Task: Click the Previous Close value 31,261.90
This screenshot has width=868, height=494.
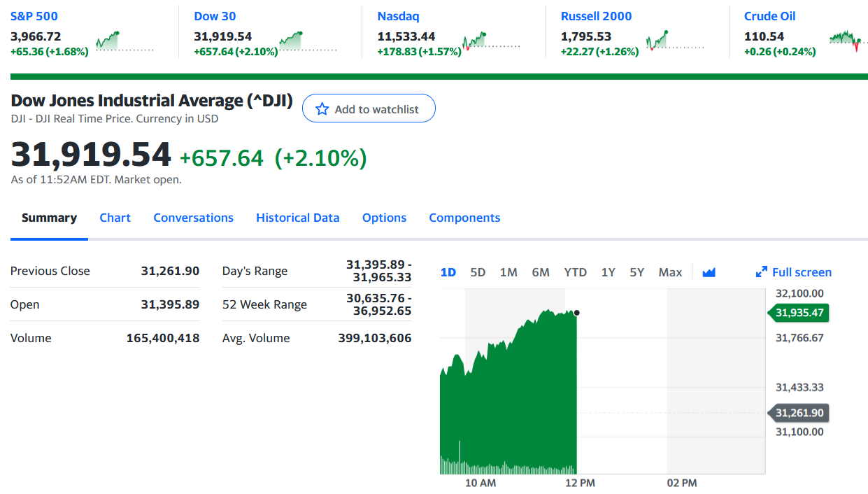Action: tap(170, 271)
